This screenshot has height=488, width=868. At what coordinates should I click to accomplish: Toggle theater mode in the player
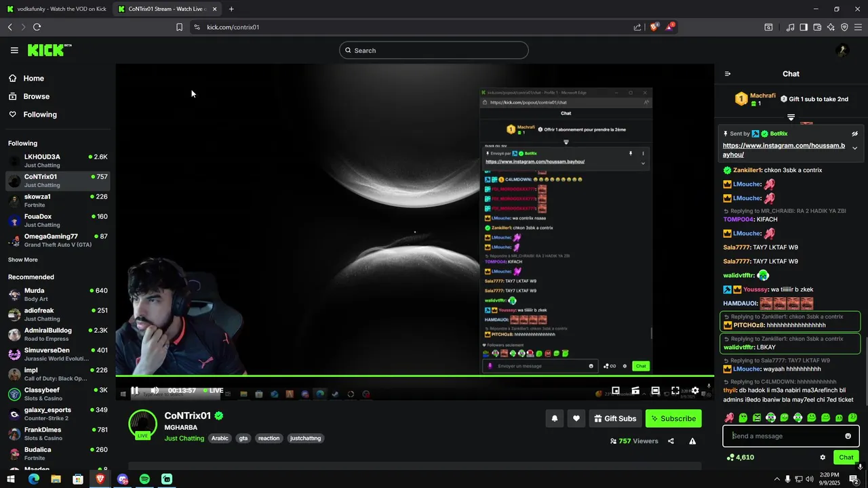coord(655,390)
